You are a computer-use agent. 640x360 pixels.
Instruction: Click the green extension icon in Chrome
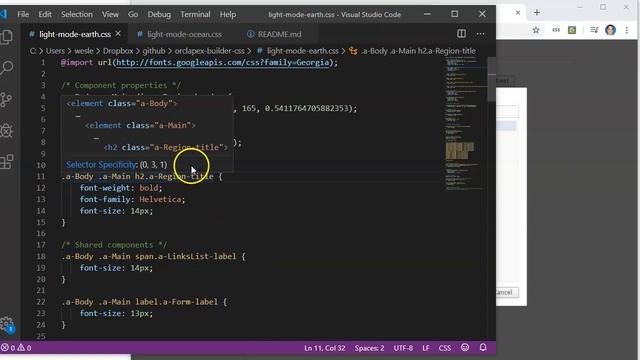[x=572, y=30]
